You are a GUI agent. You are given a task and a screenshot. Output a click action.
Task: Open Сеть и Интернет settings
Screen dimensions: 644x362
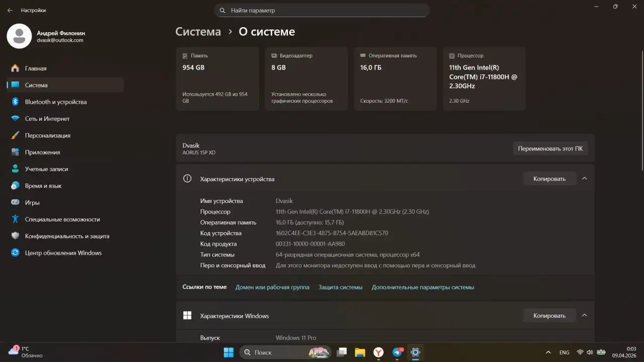pyautogui.click(x=47, y=119)
